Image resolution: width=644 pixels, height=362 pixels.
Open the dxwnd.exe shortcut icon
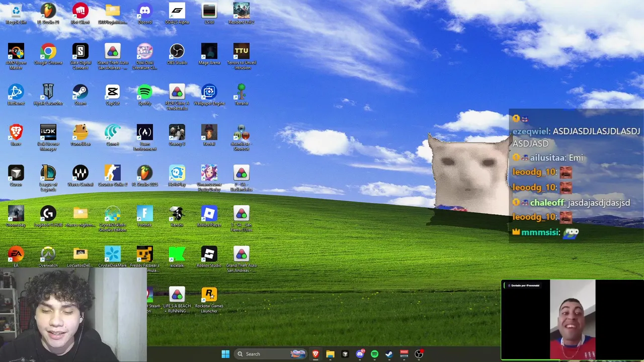click(242, 138)
